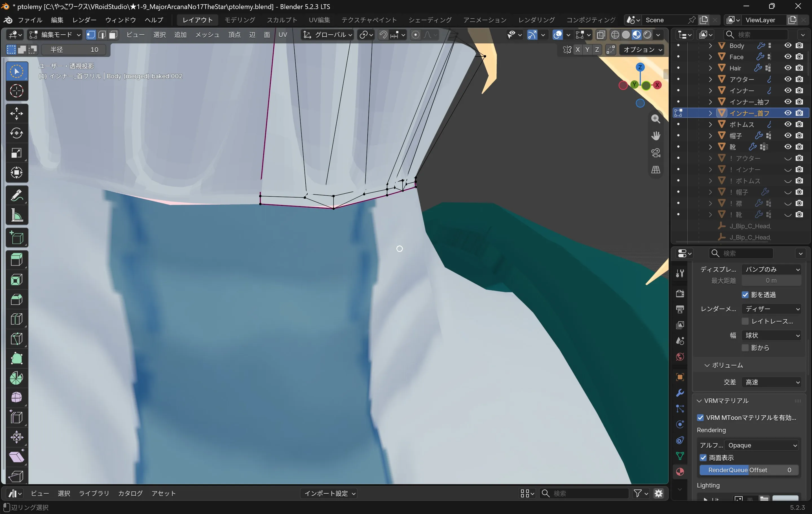Viewport: 812px width, 514px height.
Task: Activate the Rotate tool
Action: (17, 133)
